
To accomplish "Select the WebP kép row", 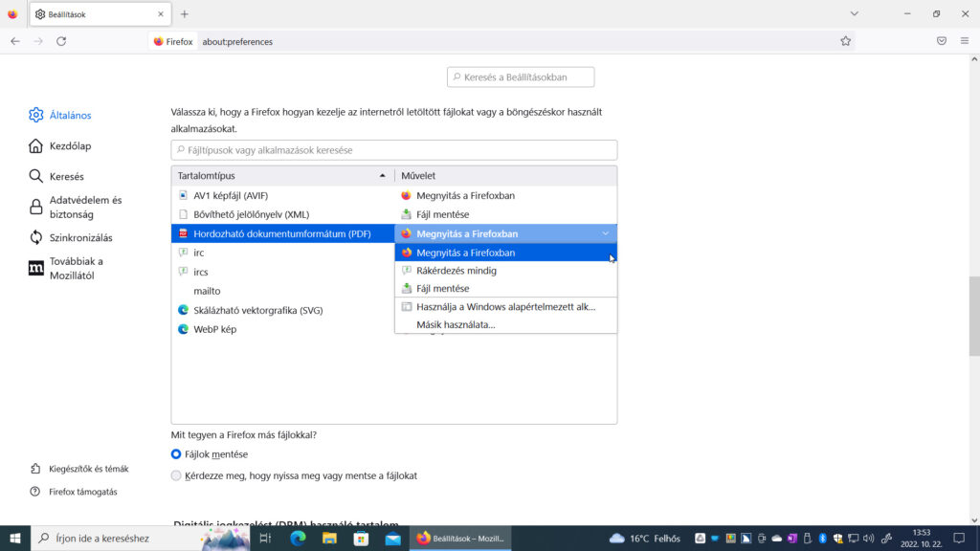I will tap(282, 329).
